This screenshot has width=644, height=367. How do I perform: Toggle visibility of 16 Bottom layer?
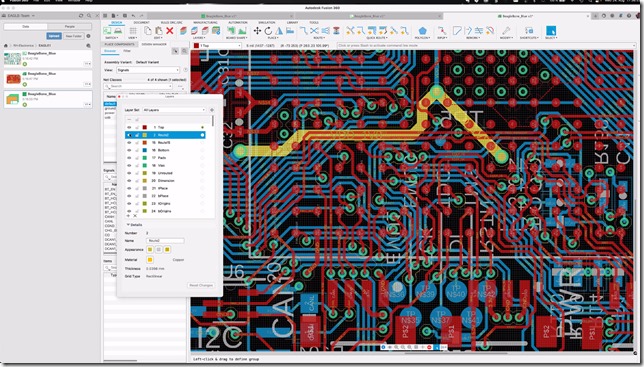129,150
